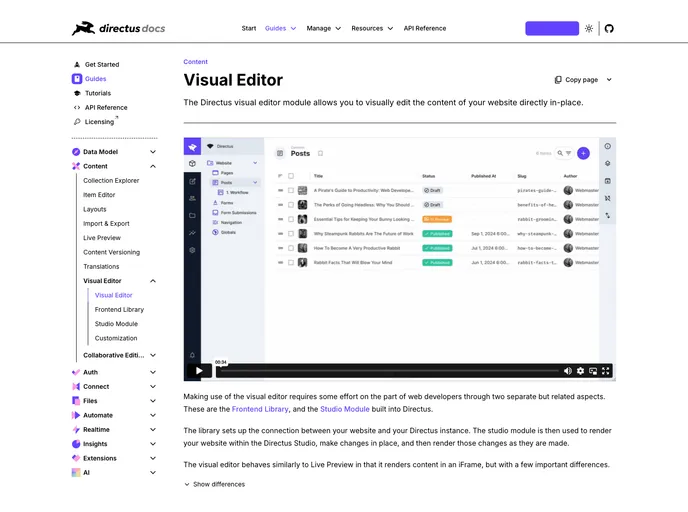Click the Licensing key icon
Image resolution: width=688 pixels, height=512 pixels.
coord(77,122)
